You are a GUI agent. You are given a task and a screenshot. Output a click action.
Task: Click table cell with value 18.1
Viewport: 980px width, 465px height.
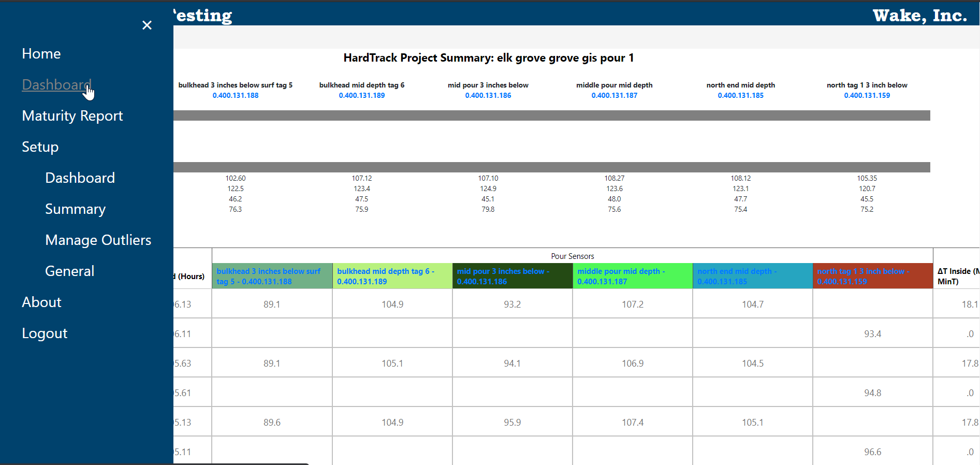point(957,304)
